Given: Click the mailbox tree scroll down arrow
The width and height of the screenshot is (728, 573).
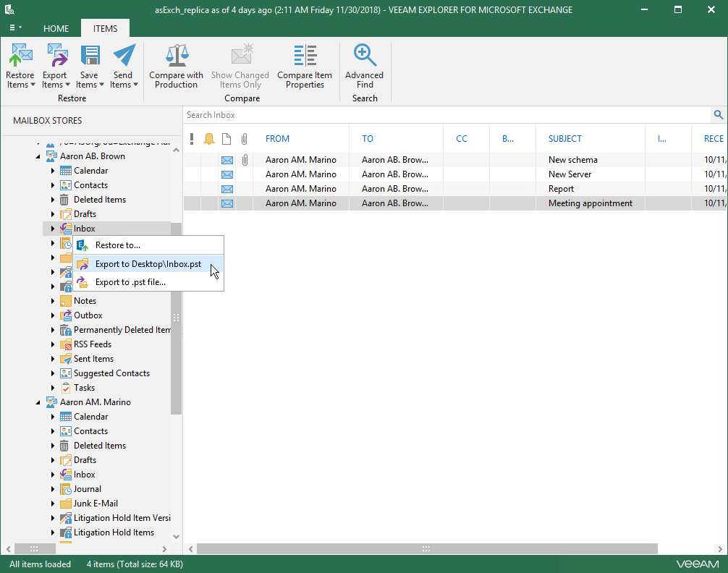Looking at the screenshot, I should pyautogui.click(x=176, y=536).
